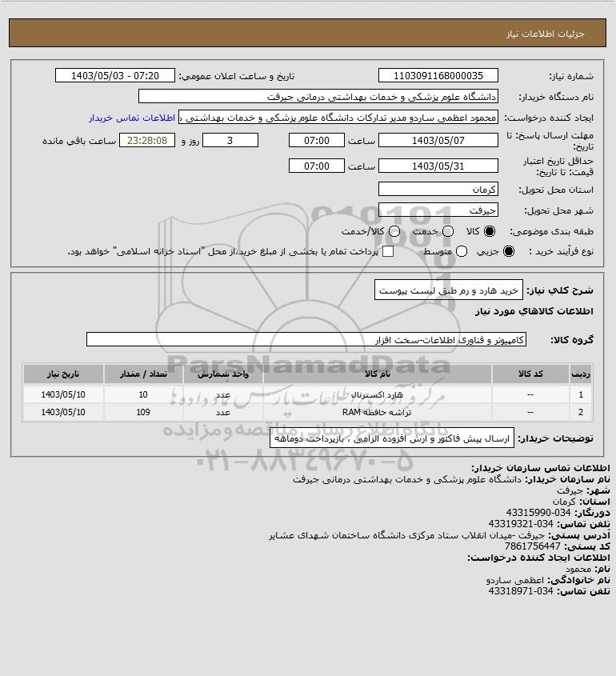The width and height of the screenshot is (616, 676).
Task: Click the postal address text جیرفت -میدان انقلاب
Action: (407, 535)
